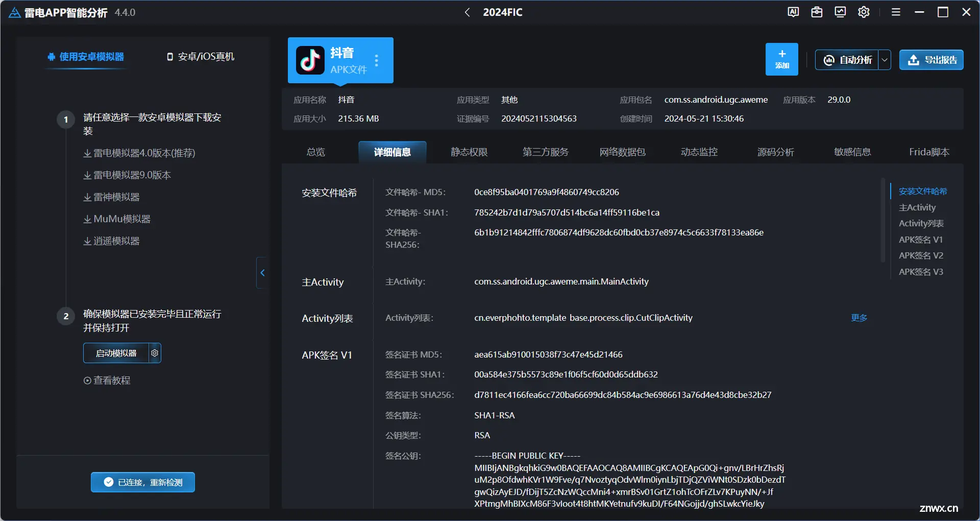Open the 静态权限 tab
The image size is (980, 521).
click(469, 152)
